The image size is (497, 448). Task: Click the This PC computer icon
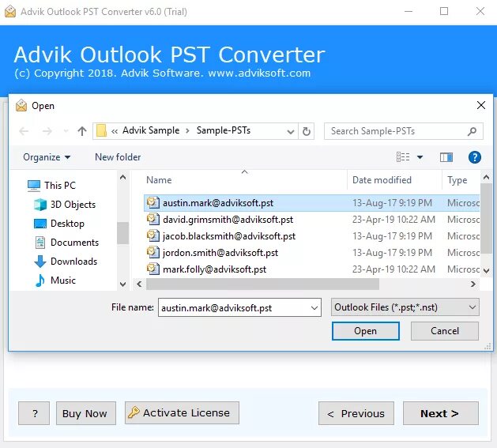[34, 186]
